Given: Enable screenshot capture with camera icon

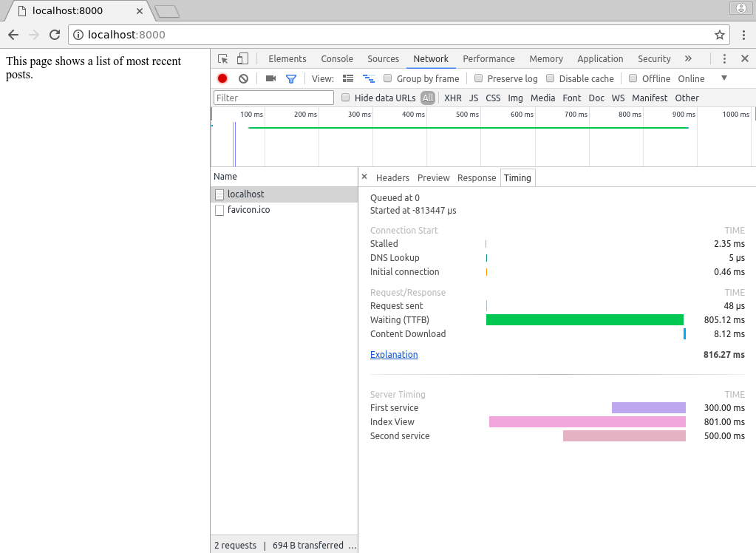Looking at the screenshot, I should point(270,78).
